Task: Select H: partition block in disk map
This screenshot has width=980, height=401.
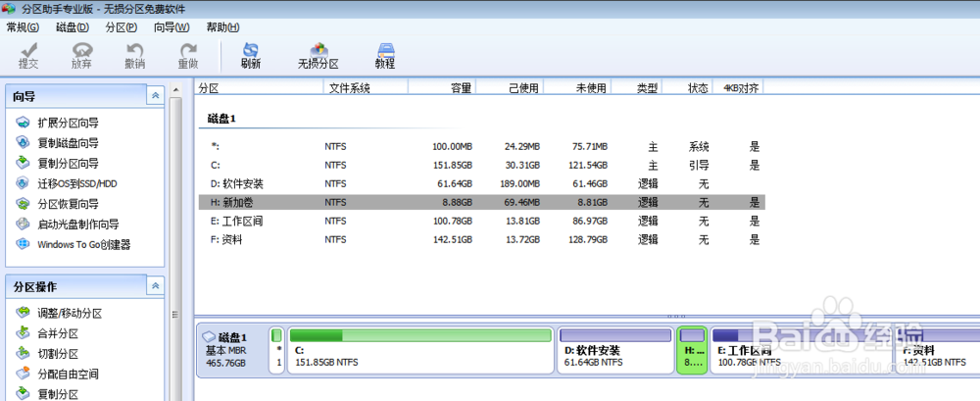Action: [x=692, y=350]
